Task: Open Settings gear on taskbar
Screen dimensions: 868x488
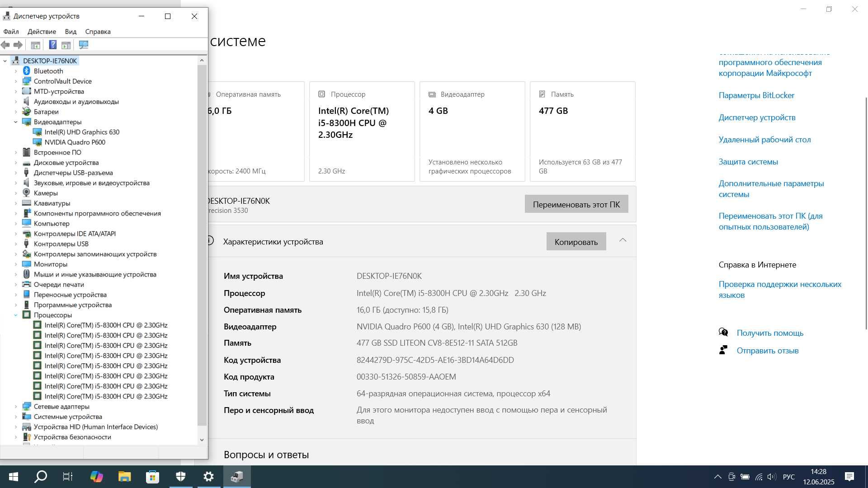Action: click(x=208, y=477)
